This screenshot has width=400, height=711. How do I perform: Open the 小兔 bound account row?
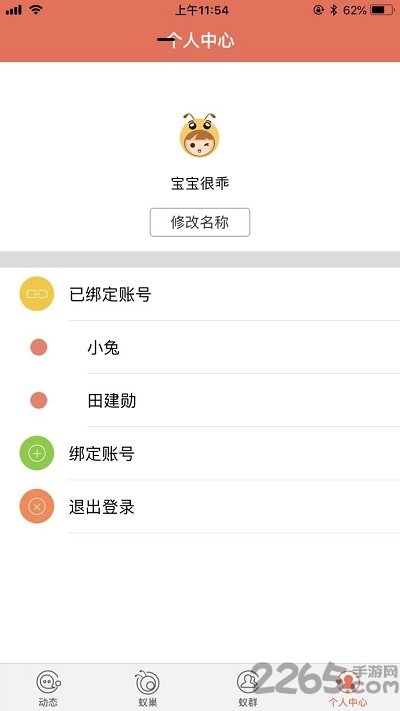pos(200,347)
